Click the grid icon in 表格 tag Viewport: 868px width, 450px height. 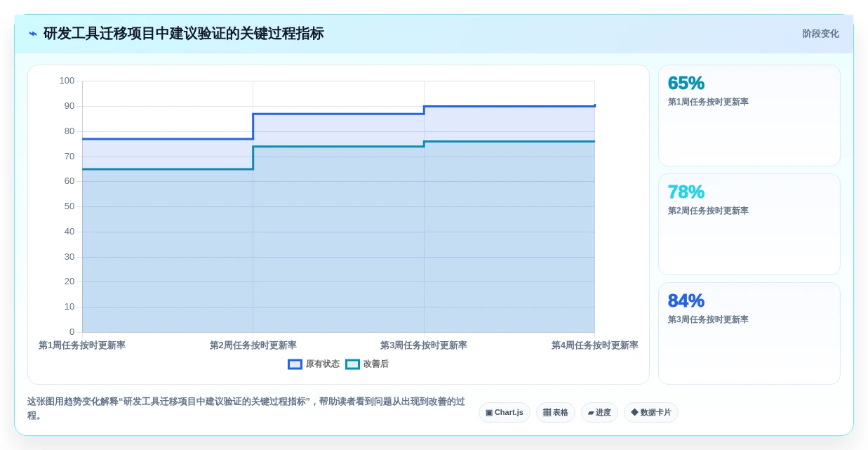(x=547, y=413)
